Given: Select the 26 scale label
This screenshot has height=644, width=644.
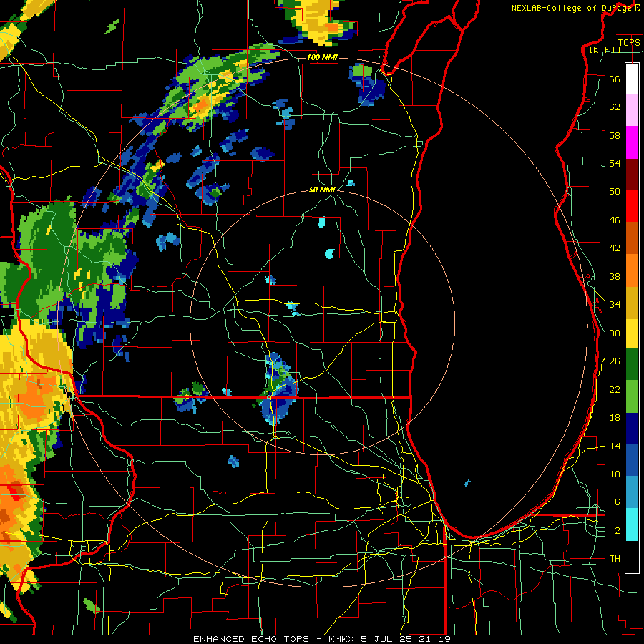Looking at the screenshot, I should point(615,361).
